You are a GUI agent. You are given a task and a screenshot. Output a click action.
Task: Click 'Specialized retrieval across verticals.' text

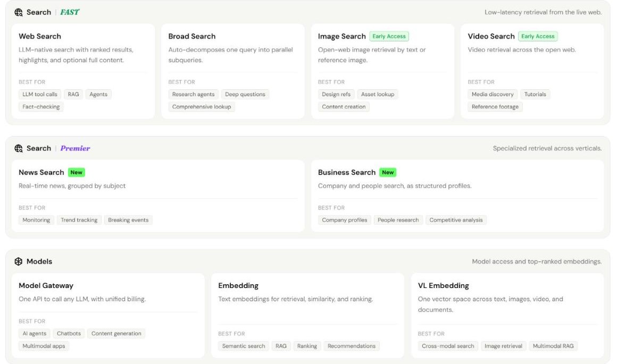pyautogui.click(x=547, y=148)
